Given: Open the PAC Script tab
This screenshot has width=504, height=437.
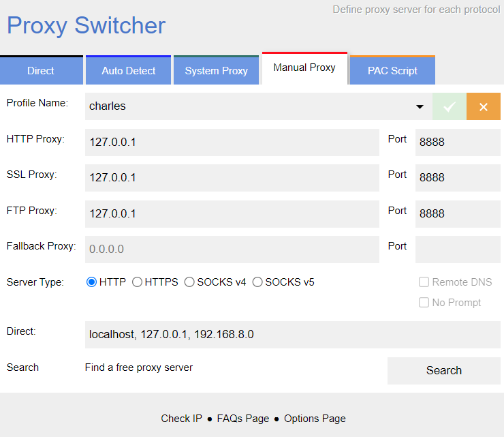Looking at the screenshot, I should pyautogui.click(x=392, y=71).
